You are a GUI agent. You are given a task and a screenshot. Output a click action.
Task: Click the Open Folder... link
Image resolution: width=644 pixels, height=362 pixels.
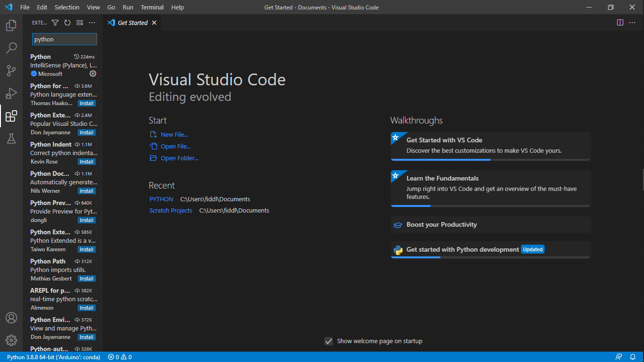tap(179, 158)
